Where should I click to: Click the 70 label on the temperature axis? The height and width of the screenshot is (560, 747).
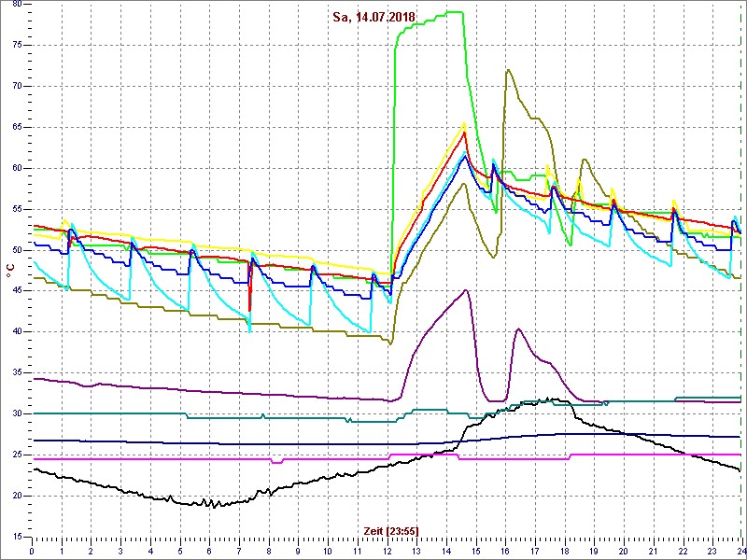16,86
